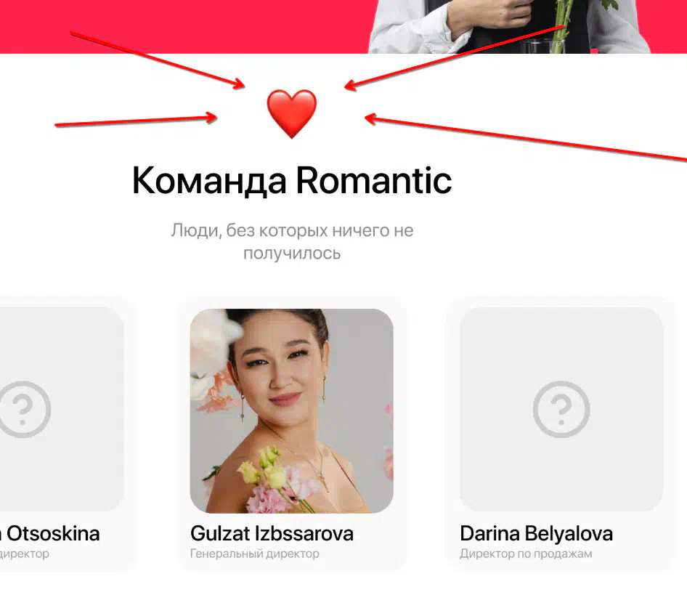Click the директор label under Otsoskina
This screenshot has height=616, width=687.
pyautogui.click(x=25, y=554)
